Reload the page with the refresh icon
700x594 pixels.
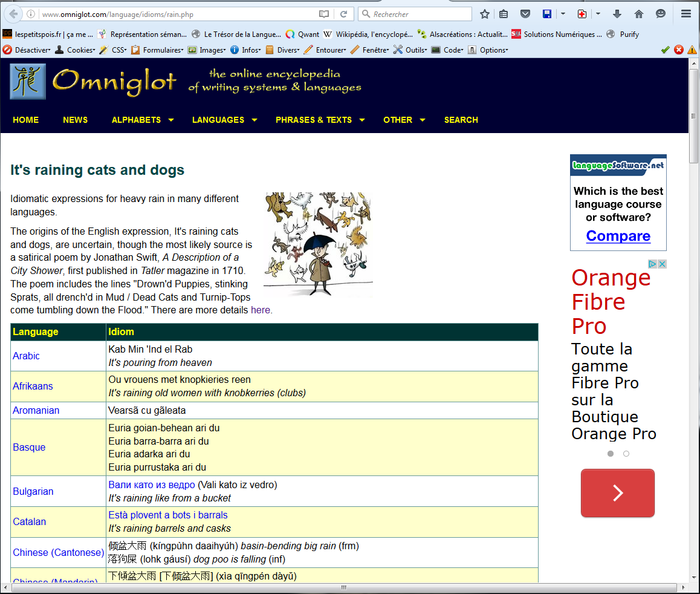point(343,14)
